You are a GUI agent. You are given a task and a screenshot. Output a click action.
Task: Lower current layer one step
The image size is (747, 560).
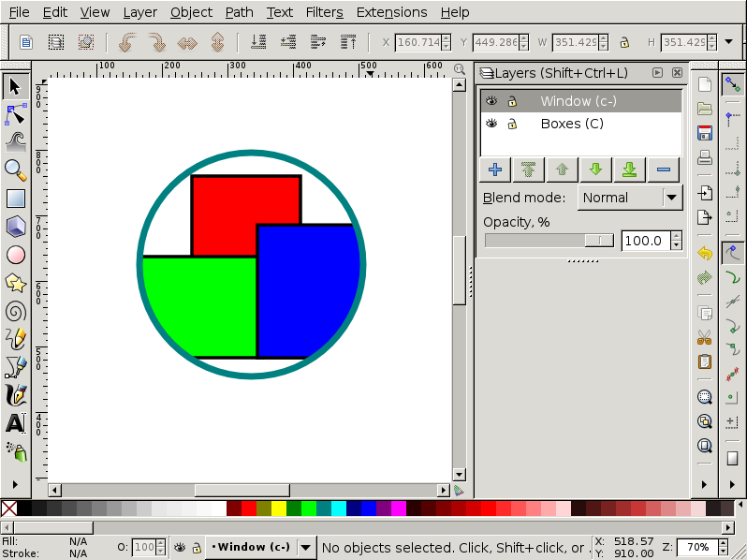pos(596,169)
